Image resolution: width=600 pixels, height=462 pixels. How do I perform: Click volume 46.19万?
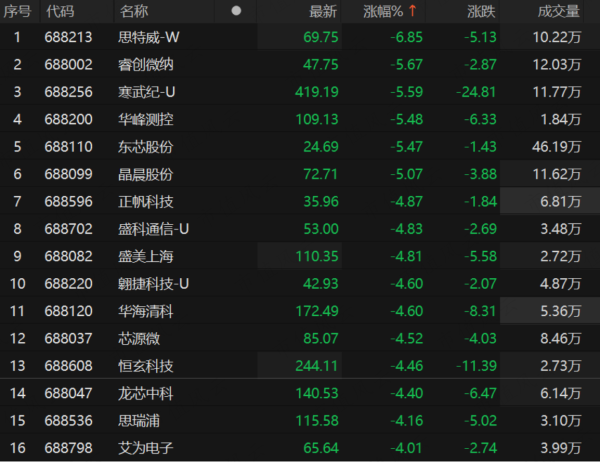(556, 147)
